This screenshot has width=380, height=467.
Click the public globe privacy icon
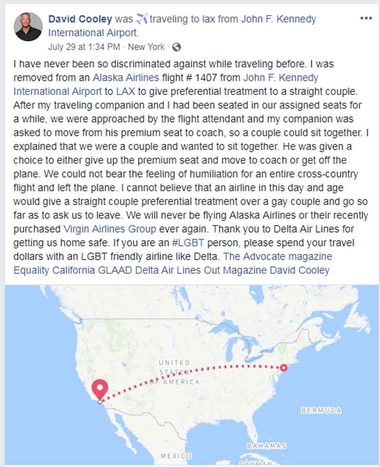click(x=176, y=47)
